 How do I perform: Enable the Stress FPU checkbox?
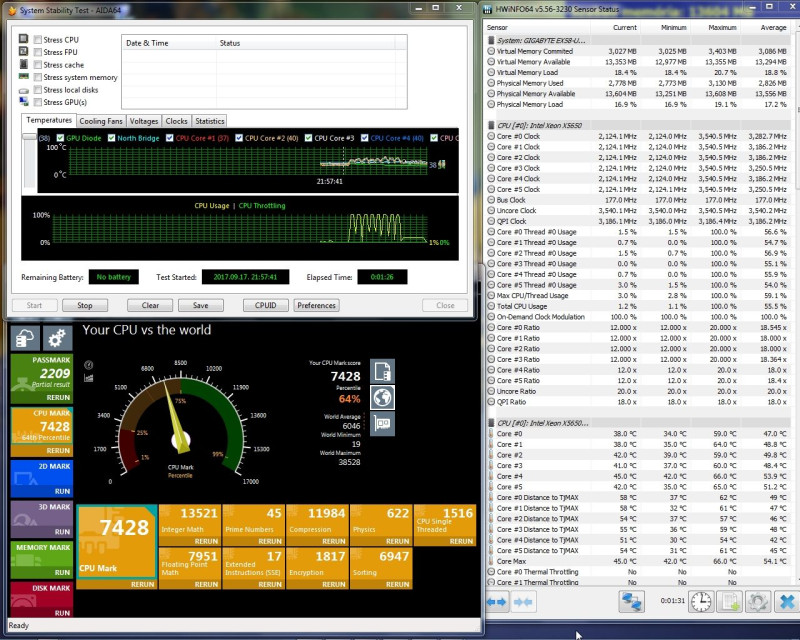click(38, 52)
